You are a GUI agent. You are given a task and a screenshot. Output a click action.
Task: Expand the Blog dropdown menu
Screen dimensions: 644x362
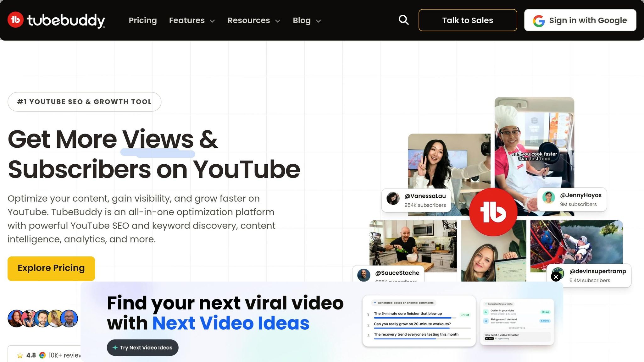pyautogui.click(x=307, y=20)
